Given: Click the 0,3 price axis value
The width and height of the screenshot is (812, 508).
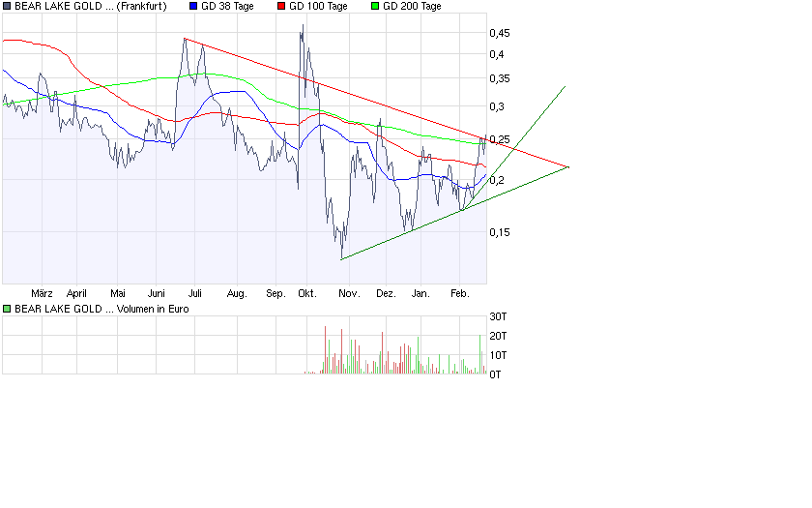Looking at the screenshot, I should (x=497, y=106).
